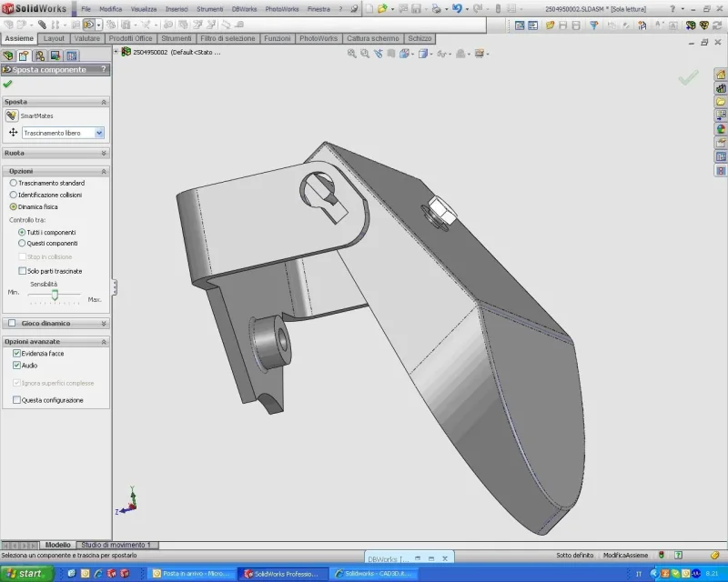728x582 pixels.
Task: Switch to the Modello tab
Action: coord(57,545)
